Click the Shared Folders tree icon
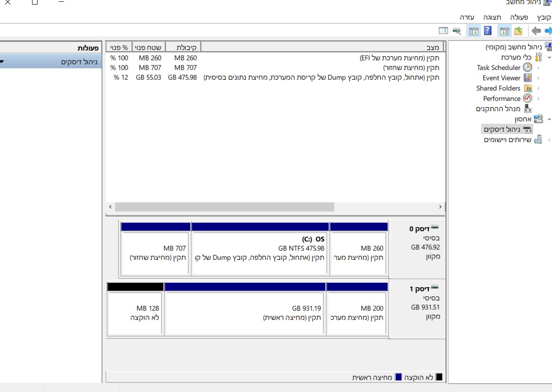Viewport: 552px width, 392px height. pos(528,88)
